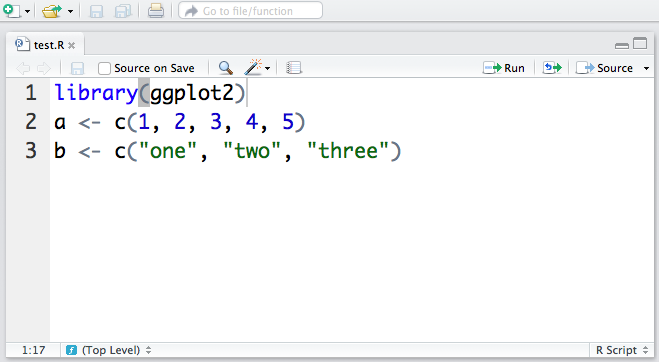The width and height of the screenshot is (659, 362).
Task: Click the New File icon
Action: tap(12, 11)
